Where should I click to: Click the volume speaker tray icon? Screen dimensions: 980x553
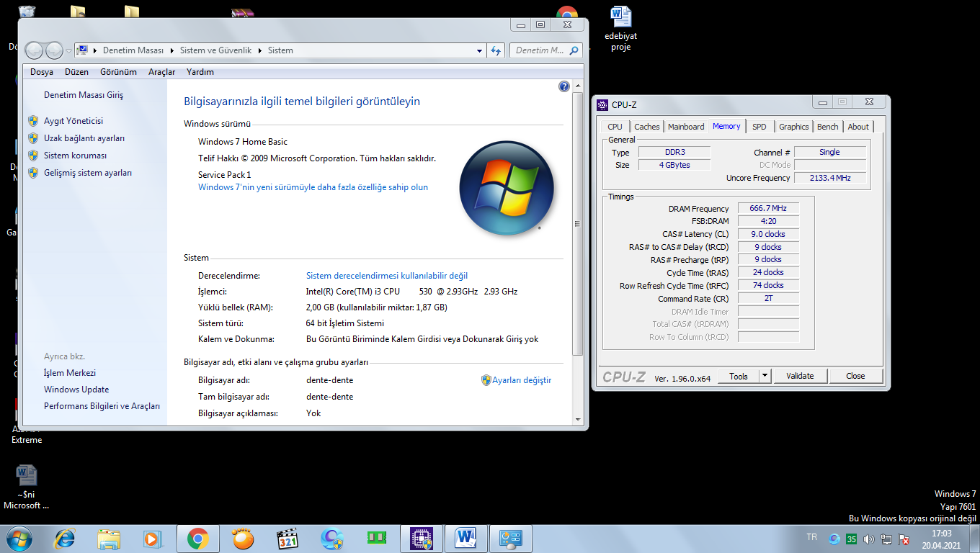[x=868, y=539]
